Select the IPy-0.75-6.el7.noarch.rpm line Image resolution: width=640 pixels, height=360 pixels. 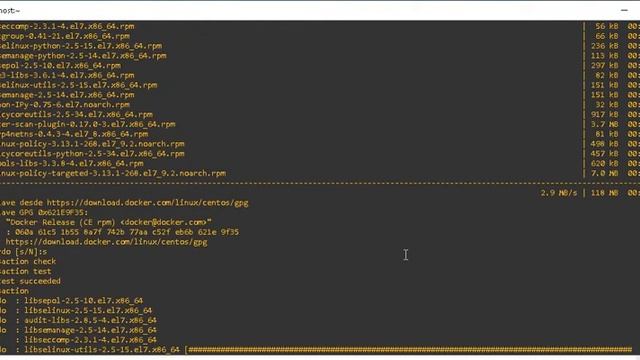point(65,104)
